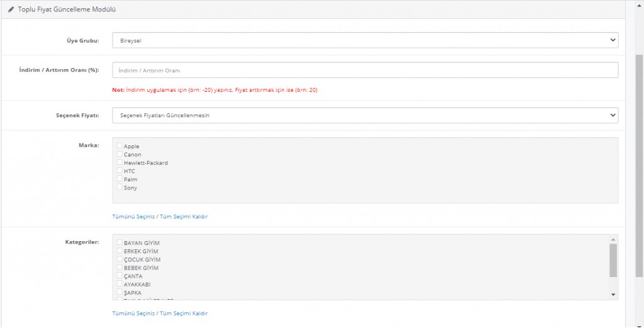Screen dimensions: 644x328
Task: Check the Apple brand checkbox
Action: tap(119, 146)
